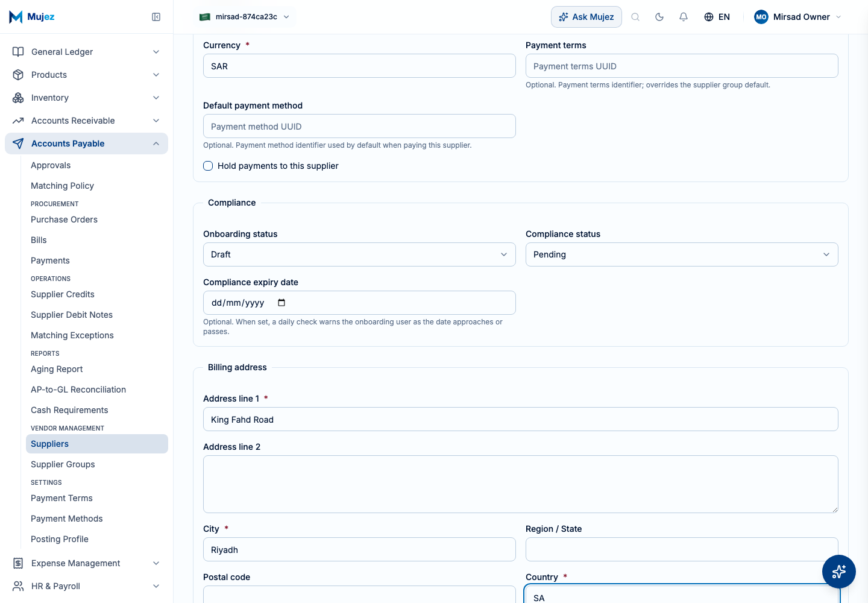Click the HR & Payroll people icon
Screen dimensions: 868x603
18,586
